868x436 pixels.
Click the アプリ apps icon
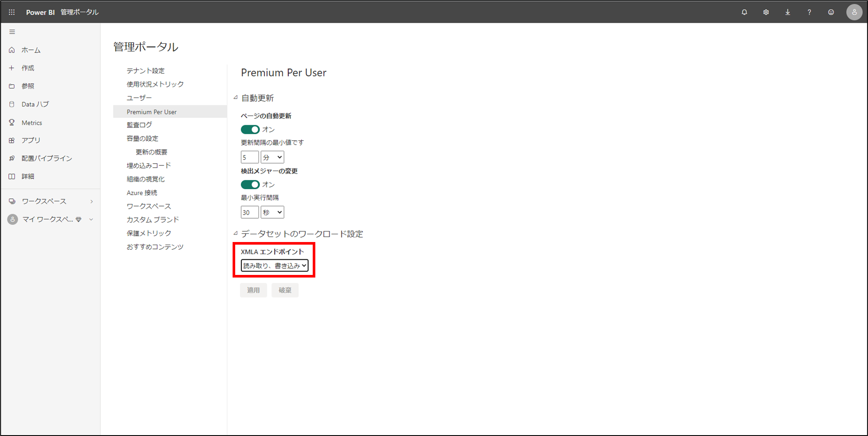[12, 140]
